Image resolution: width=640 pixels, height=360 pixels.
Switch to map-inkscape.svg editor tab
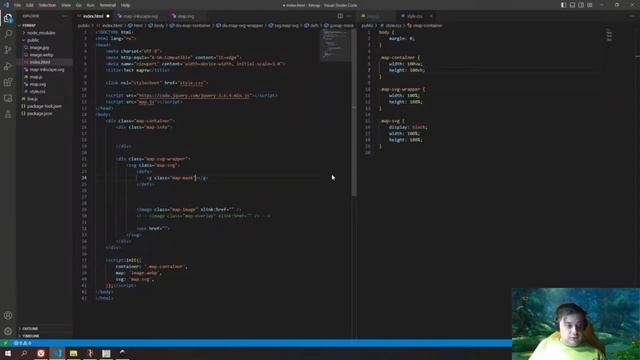coord(140,16)
